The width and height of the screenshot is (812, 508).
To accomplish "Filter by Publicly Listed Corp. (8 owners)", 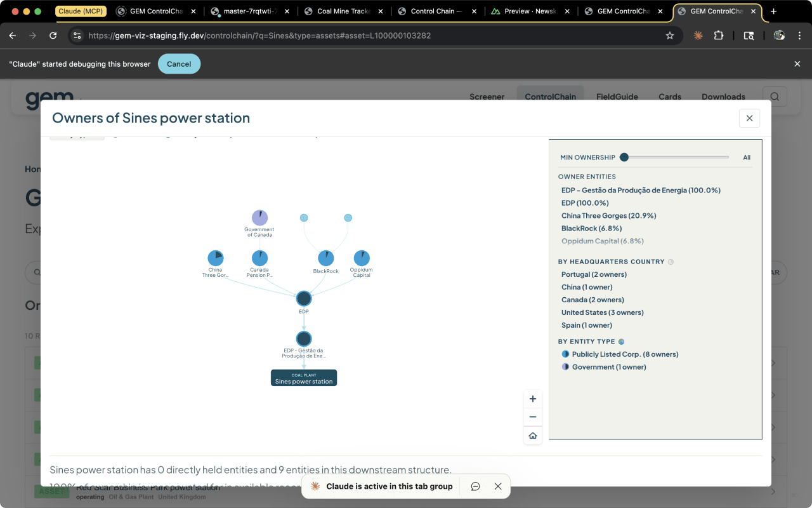I will [x=620, y=354].
